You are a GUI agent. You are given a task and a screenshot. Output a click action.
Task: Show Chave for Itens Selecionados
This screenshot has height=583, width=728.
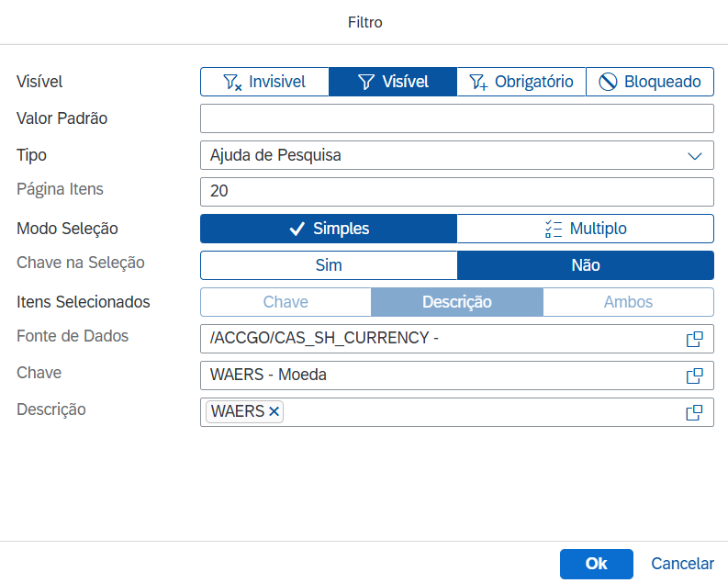(x=286, y=302)
